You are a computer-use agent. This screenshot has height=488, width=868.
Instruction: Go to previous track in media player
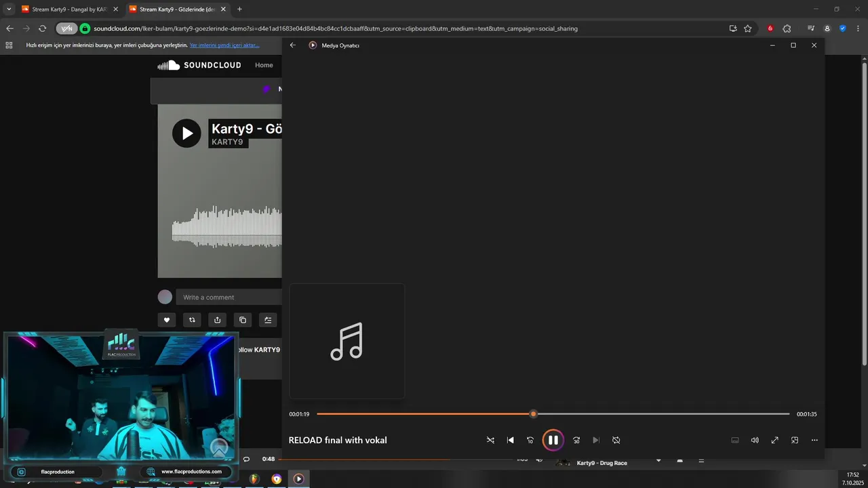point(511,440)
